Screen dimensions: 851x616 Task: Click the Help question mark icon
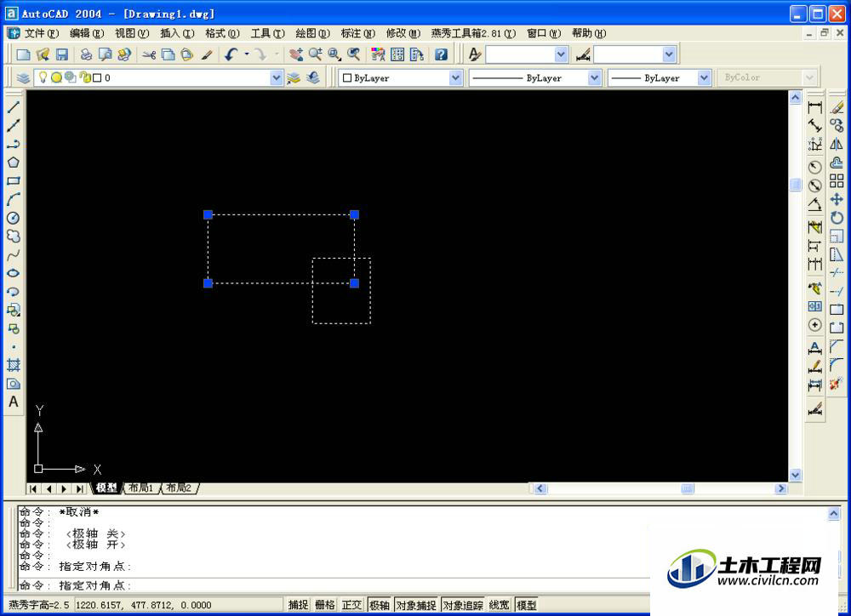[441, 54]
